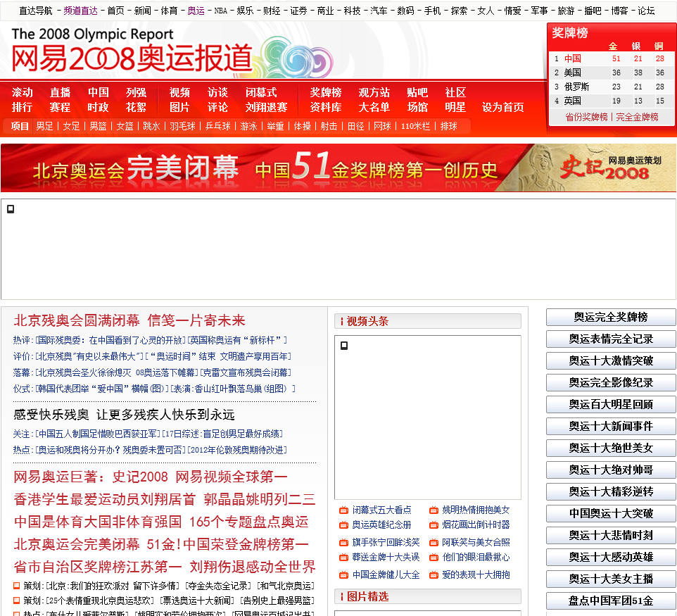This screenshot has height=616, width=677.
Task: Click the TV icon beside 烟花画出倒计时器
Action: [x=434, y=525]
